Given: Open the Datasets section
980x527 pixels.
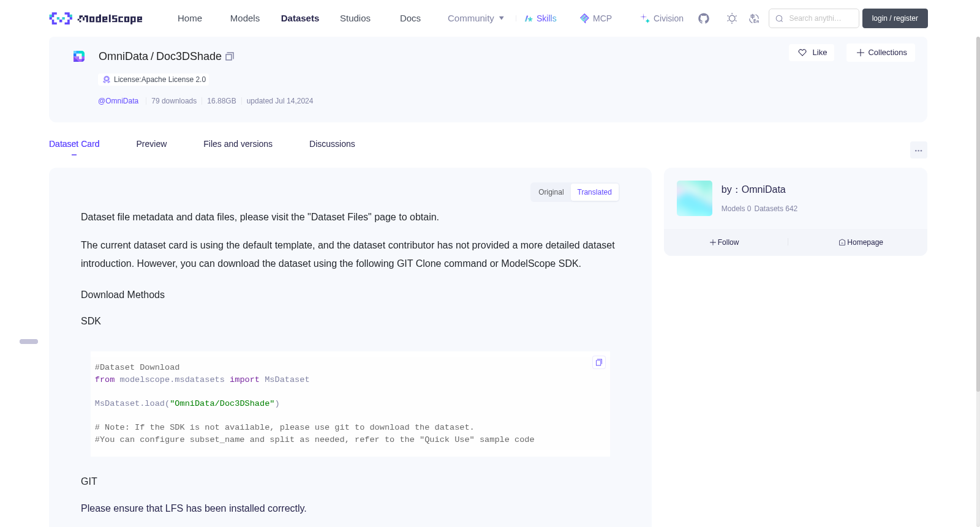Looking at the screenshot, I should pyautogui.click(x=300, y=18).
